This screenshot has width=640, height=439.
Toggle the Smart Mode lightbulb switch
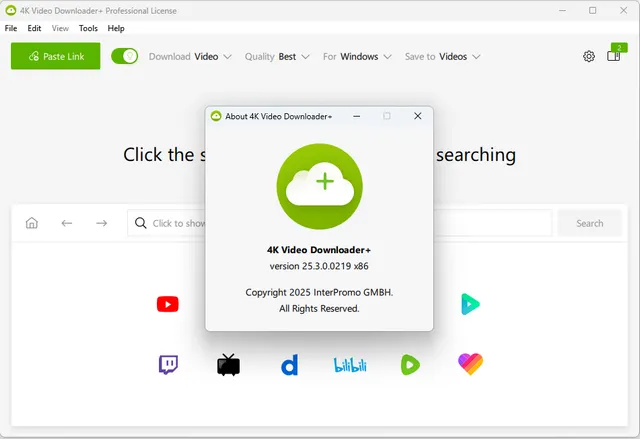coord(124,56)
